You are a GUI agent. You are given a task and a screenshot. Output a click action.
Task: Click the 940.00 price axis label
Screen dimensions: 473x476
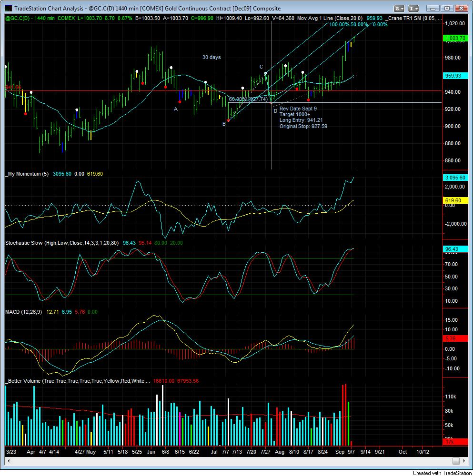[x=453, y=92]
